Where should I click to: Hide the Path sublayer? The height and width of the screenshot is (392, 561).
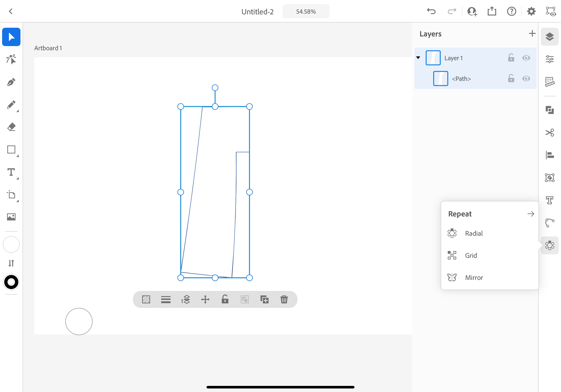pos(526,79)
